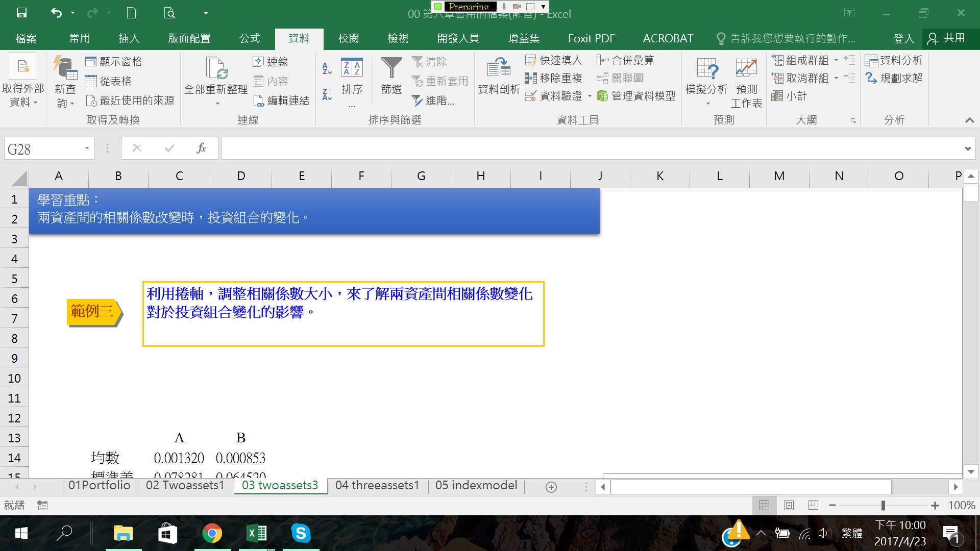Open 資料分析 data analysis
Image resolution: width=980 pixels, height=551 pixels.
click(894, 60)
